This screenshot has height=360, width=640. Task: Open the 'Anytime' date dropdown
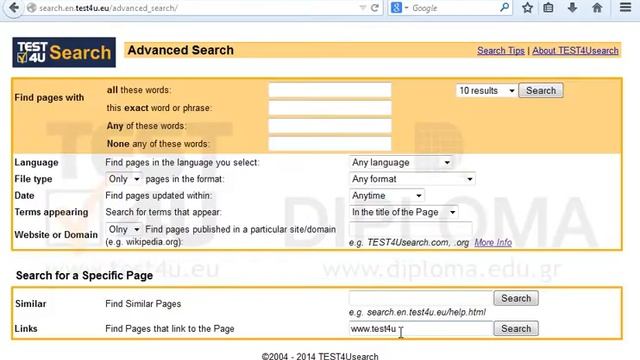(387, 196)
